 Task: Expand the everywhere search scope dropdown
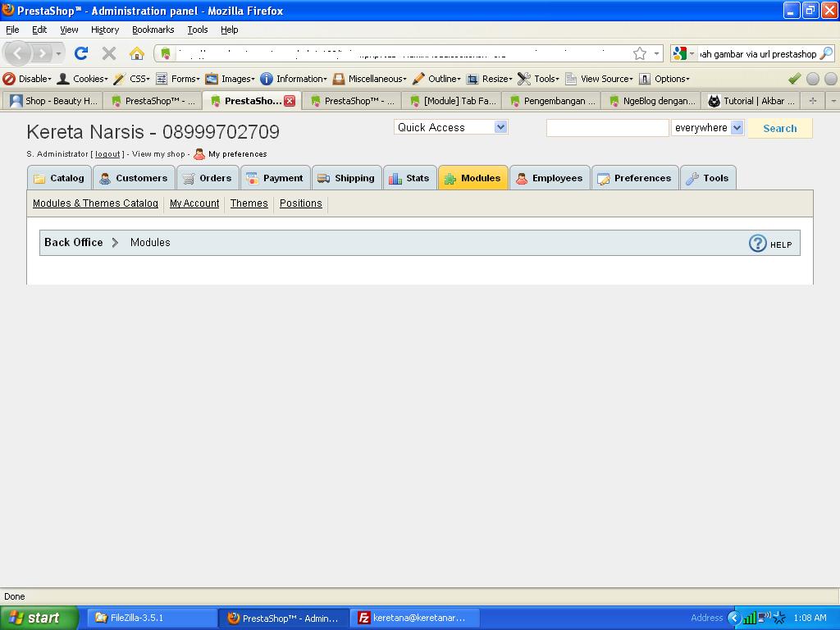point(737,127)
